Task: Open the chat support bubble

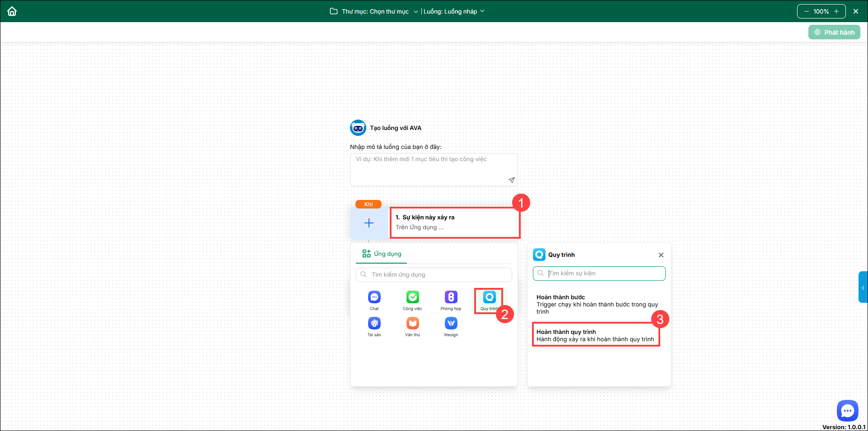Action: (x=847, y=411)
